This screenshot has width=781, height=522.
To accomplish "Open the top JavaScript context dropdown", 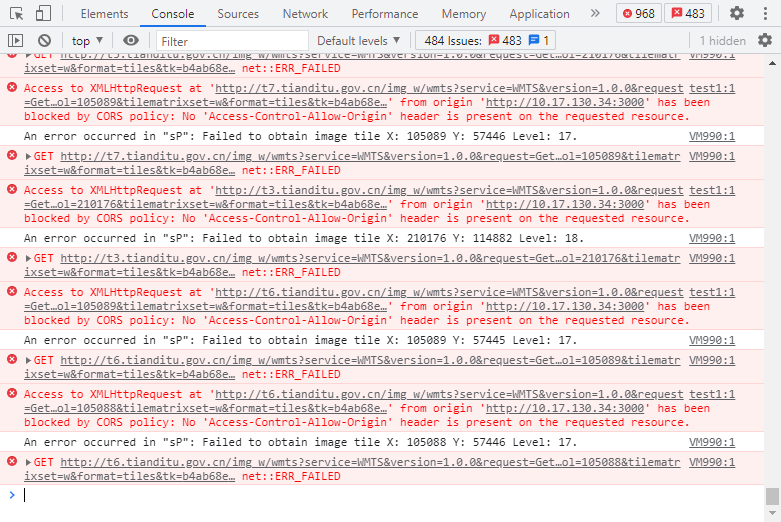I will coord(87,41).
